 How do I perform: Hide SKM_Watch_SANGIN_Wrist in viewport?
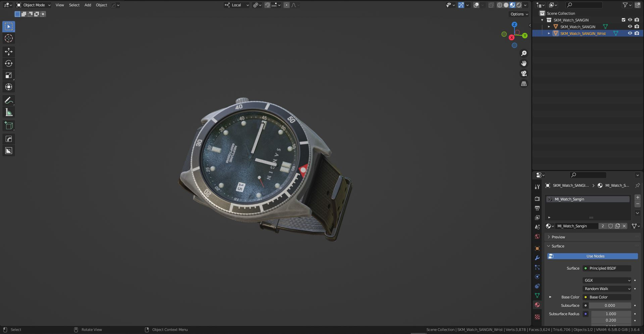[x=630, y=33]
